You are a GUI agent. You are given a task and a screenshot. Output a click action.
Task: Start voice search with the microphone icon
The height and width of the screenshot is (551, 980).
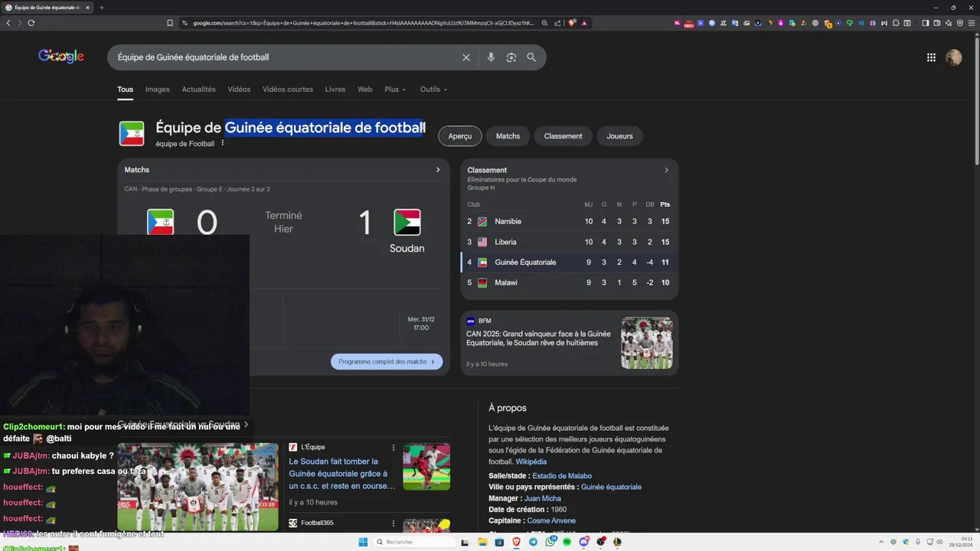pyautogui.click(x=491, y=57)
